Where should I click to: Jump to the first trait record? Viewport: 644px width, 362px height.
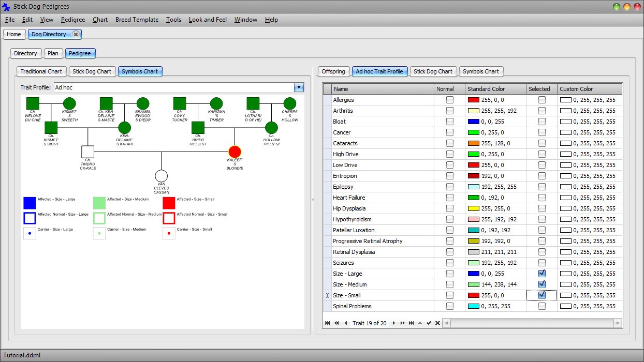click(327, 323)
